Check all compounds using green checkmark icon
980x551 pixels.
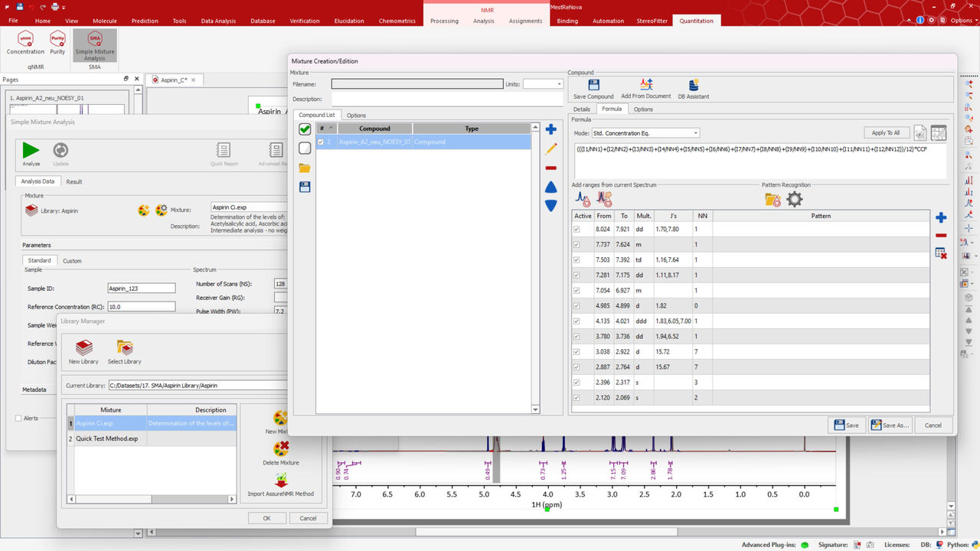click(x=305, y=129)
